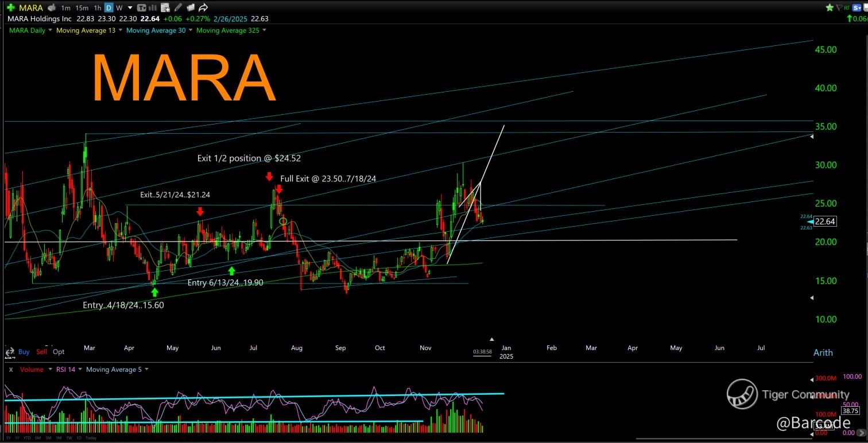The height and width of the screenshot is (443, 868).
Task: Toggle the Weekly (W) timeframe
Action: (x=119, y=8)
